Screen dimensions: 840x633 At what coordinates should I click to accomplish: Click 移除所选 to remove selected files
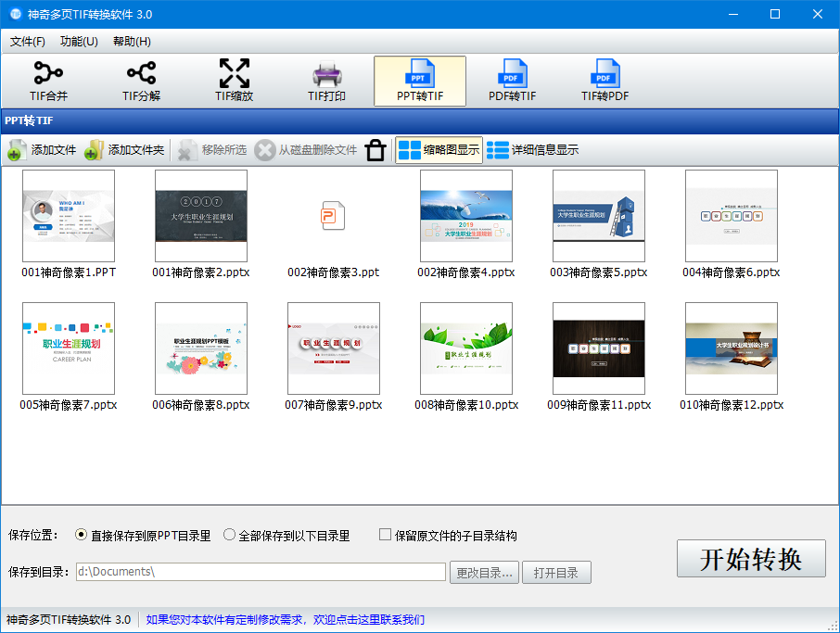(212, 150)
